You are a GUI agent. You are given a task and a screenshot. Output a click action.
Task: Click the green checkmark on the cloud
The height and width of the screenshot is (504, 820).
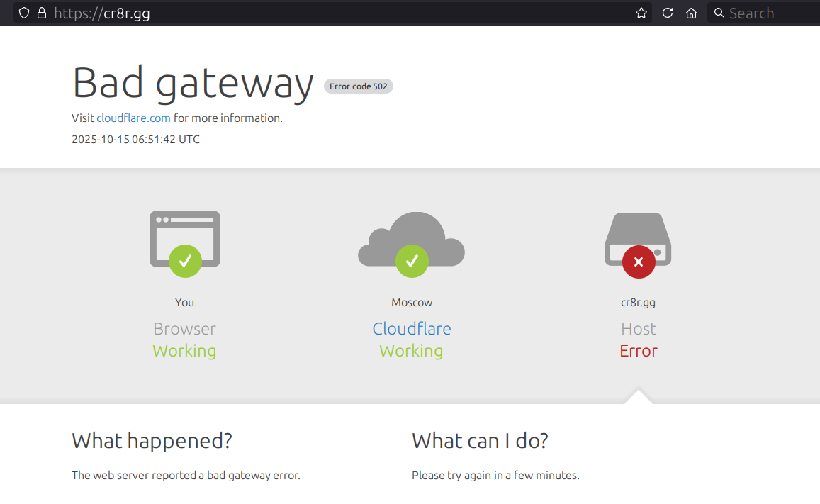pyautogui.click(x=412, y=262)
